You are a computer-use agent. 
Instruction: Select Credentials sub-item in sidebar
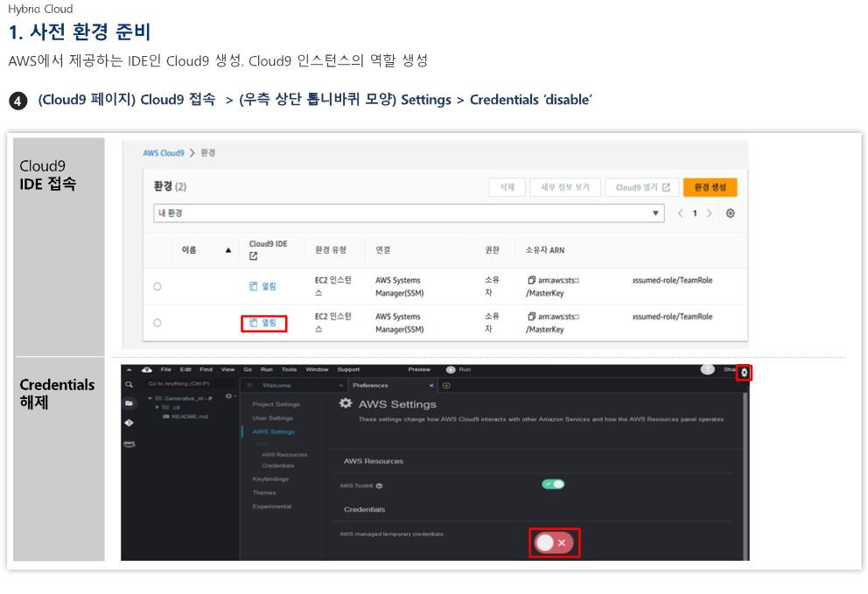(278, 465)
